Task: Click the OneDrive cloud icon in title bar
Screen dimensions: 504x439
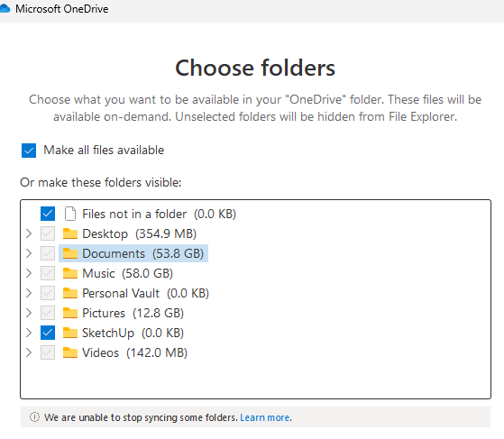Action: [x=5, y=8]
